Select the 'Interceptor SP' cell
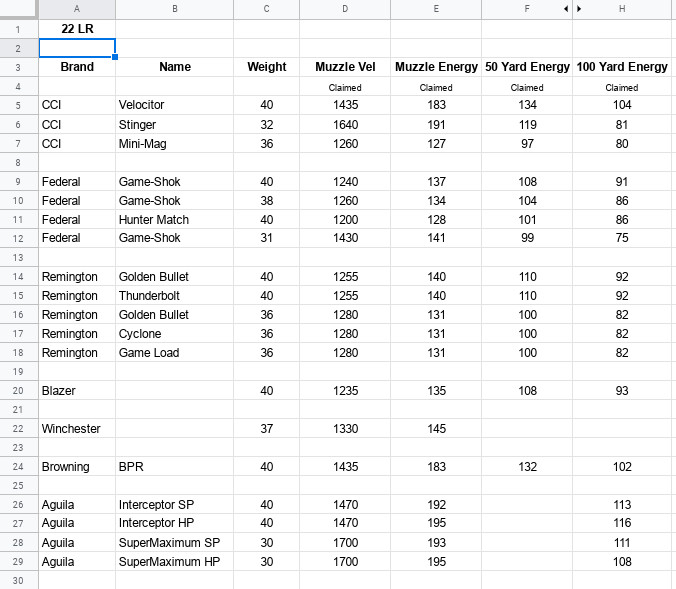Viewport: 676px width, 589px height. point(175,504)
